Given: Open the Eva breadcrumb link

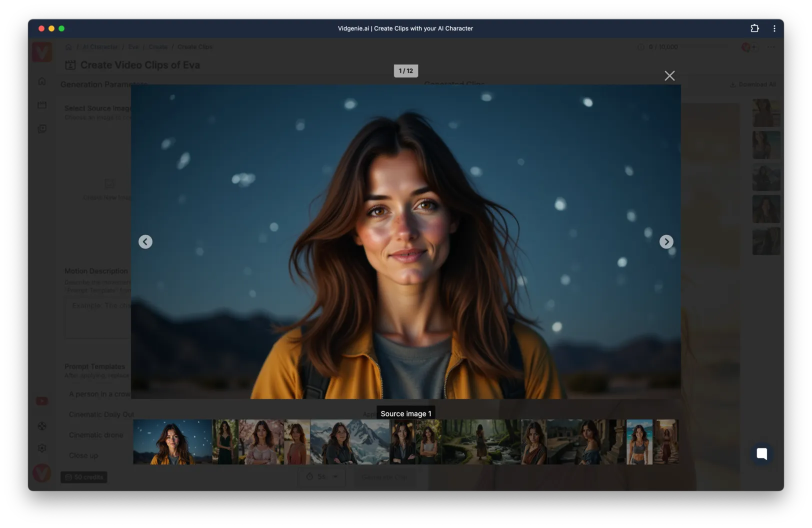Looking at the screenshot, I should (133, 47).
